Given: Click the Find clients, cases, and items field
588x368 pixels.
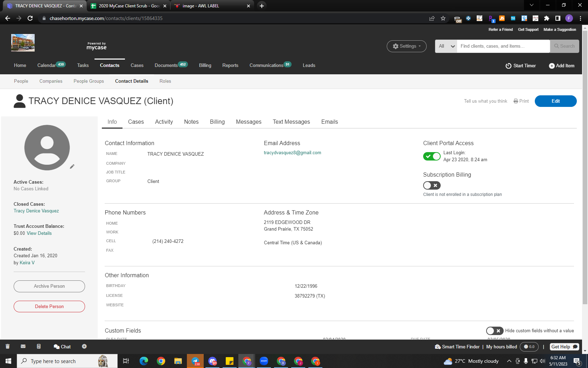Looking at the screenshot, I should click(504, 46).
